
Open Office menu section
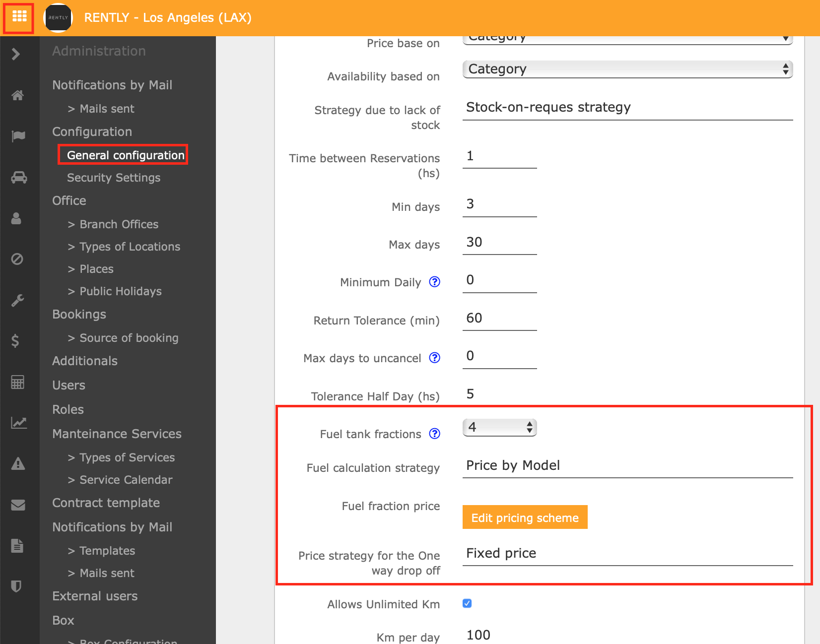tap(69, 200)
